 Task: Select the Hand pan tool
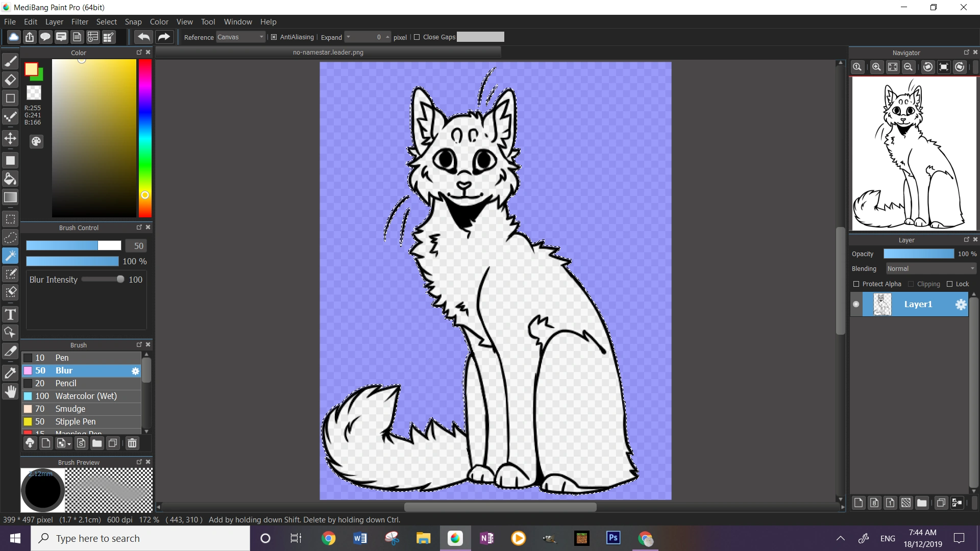tap(10, 392)
